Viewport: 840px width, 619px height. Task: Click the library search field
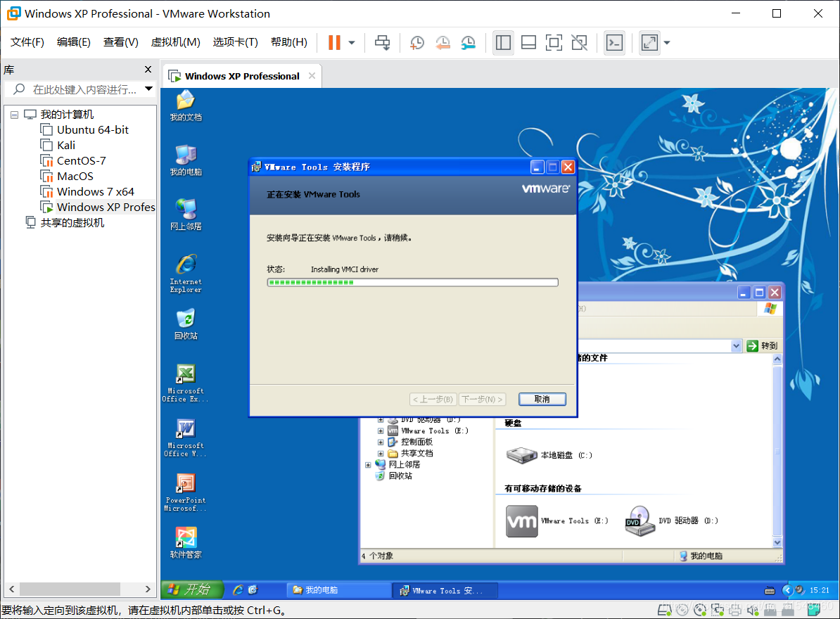[x=79, y=89]
